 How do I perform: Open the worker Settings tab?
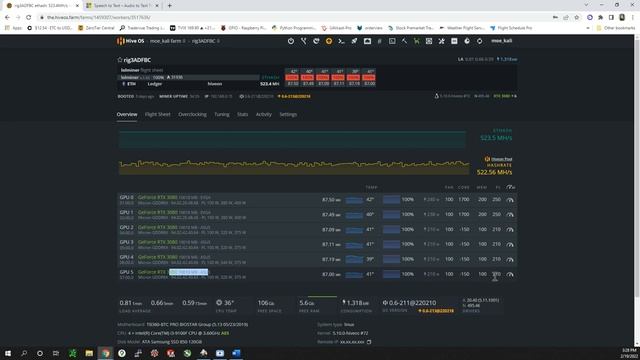click(288, 115)
